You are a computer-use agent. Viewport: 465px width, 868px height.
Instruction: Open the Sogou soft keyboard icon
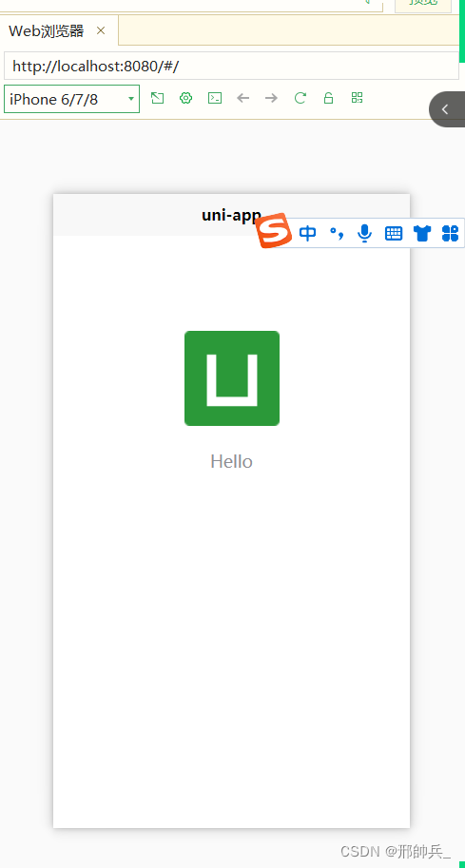(x=394, y=234)
